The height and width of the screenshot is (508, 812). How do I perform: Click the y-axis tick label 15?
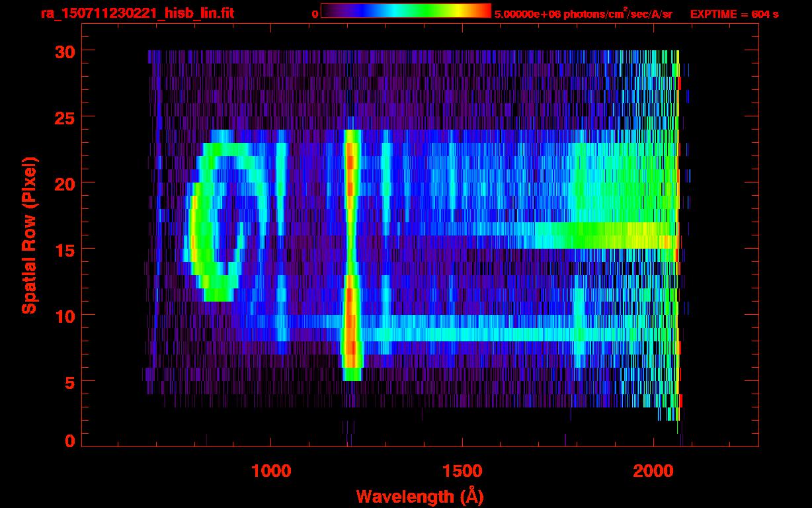click(65, 249)
